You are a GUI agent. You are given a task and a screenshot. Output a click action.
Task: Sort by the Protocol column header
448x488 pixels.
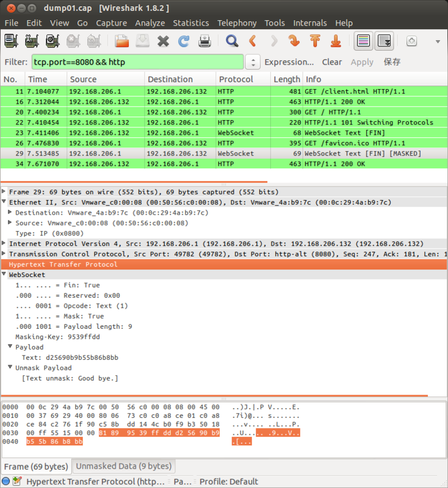(243, 79)
